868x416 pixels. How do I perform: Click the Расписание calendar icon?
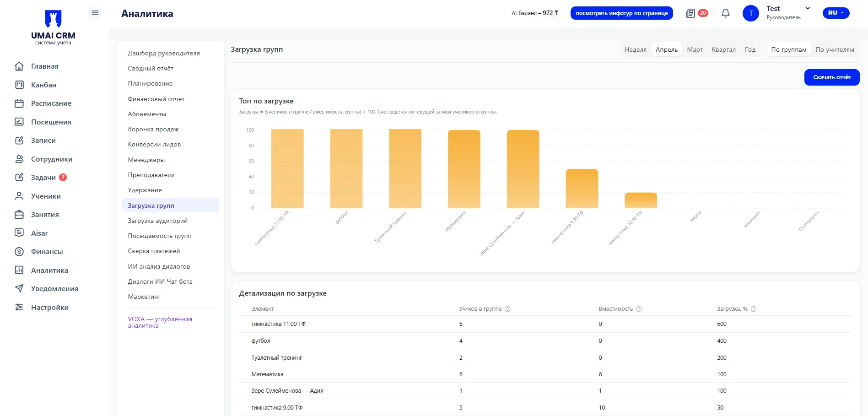pyautogui.click(x=19, y=103)
